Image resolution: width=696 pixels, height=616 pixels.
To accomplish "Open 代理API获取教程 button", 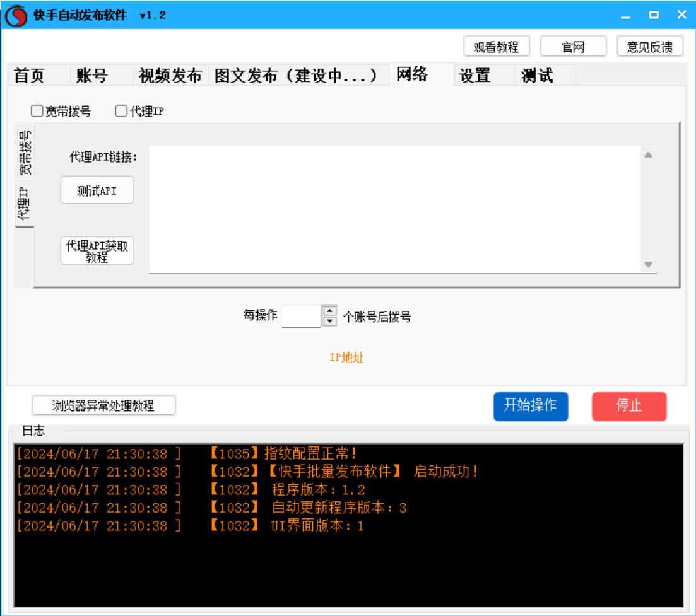I will (97, 250).
